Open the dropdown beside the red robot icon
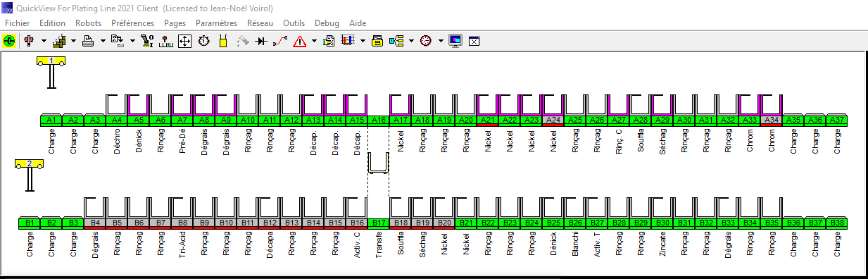Image resolution: width=868 pixels, height=279 pixels. pos(43,41)
